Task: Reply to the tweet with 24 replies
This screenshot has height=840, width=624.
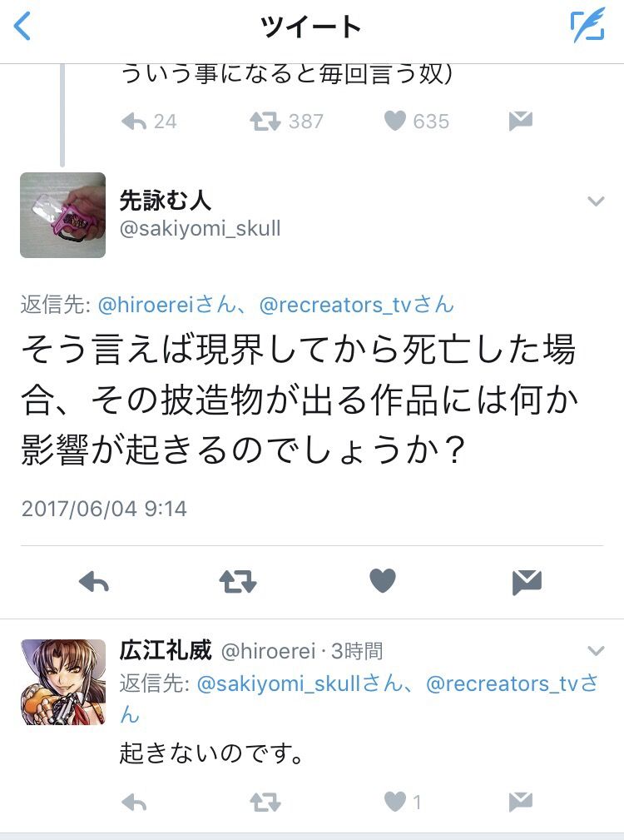Action: (134, 122)
